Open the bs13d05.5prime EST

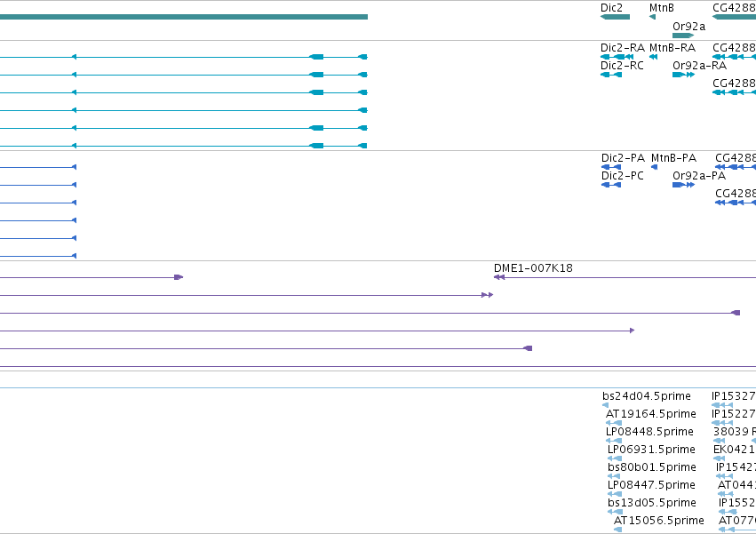pos(616,512)
